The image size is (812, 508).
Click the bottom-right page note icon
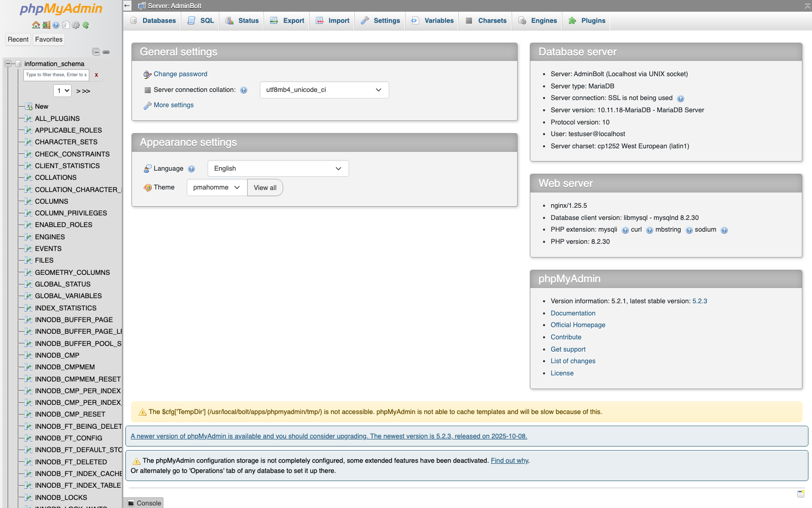pyautogui.click(x=801, y=494)
